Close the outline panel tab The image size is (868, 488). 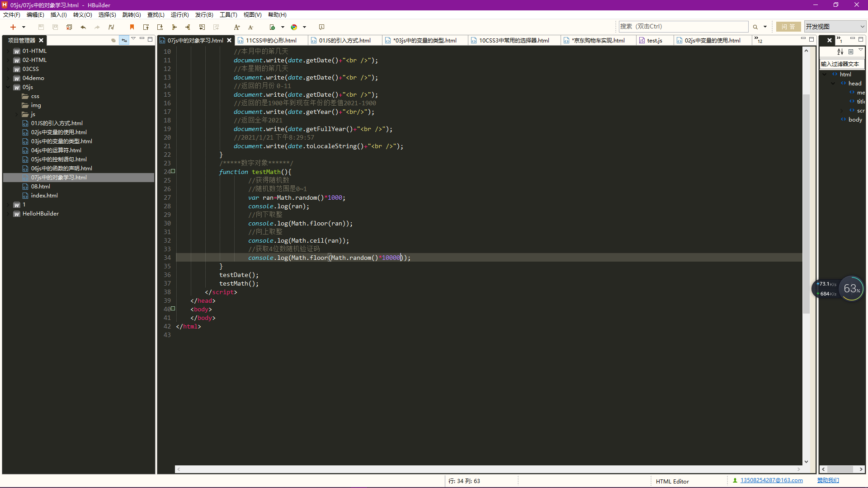(x=829, y=40)
